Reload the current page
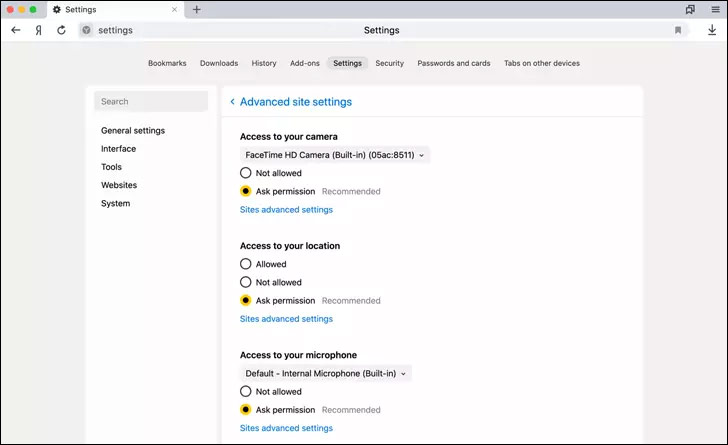 [62, 30]
